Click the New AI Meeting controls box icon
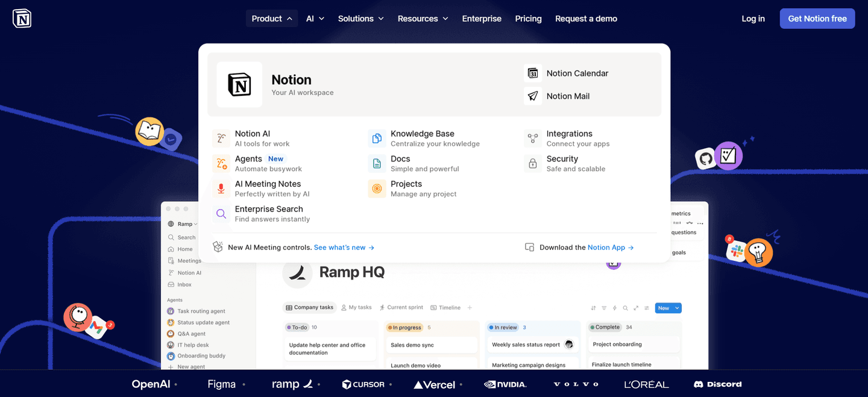 click(218, 247)
